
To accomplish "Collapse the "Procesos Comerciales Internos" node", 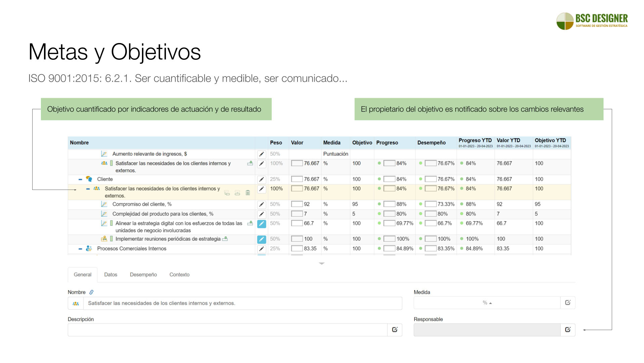I will click(x=80, y=249).
